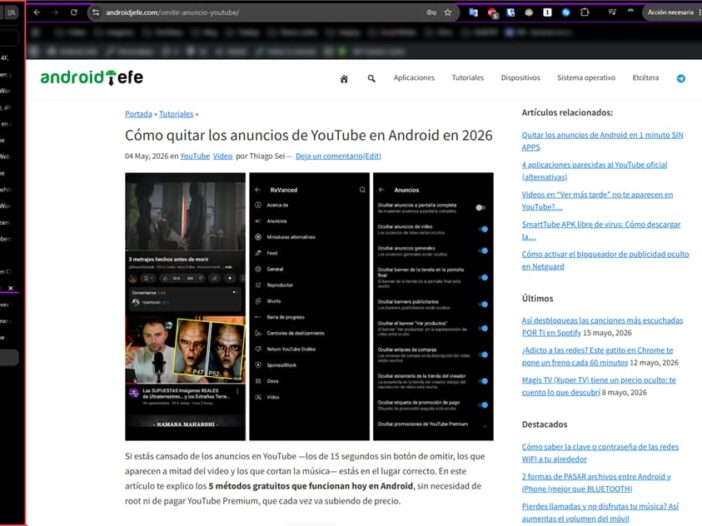Viewport: 702px width, 526px height.
Task: Go to androidjefe home via house icon
Action: click(x=344, y=79)
